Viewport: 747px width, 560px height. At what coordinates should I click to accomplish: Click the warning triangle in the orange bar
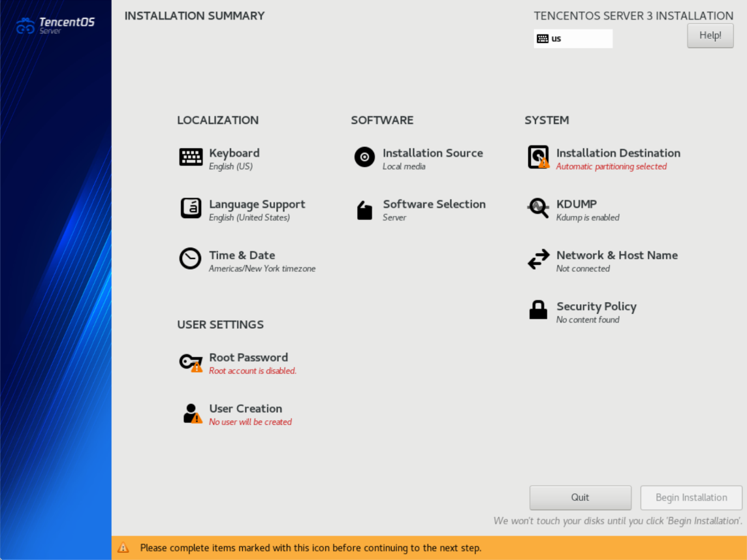click(123, 548)
